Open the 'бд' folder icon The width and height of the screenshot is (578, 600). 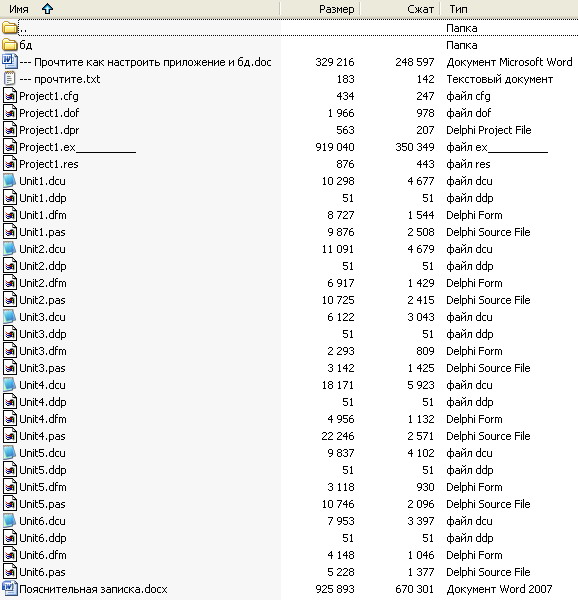(10, 45)
